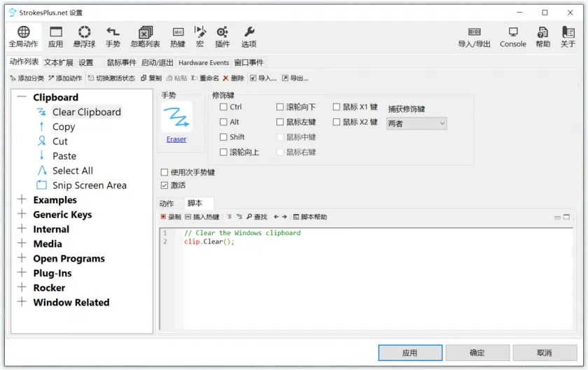The image size is (588, 370).
Task: Click the Eraser gesture link
Action: pos(176,139)
